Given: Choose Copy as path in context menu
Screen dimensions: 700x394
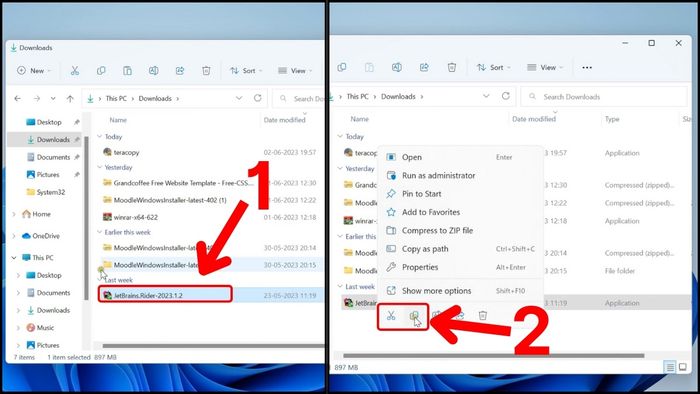Looking at the screenshot, I should point(460,249).
